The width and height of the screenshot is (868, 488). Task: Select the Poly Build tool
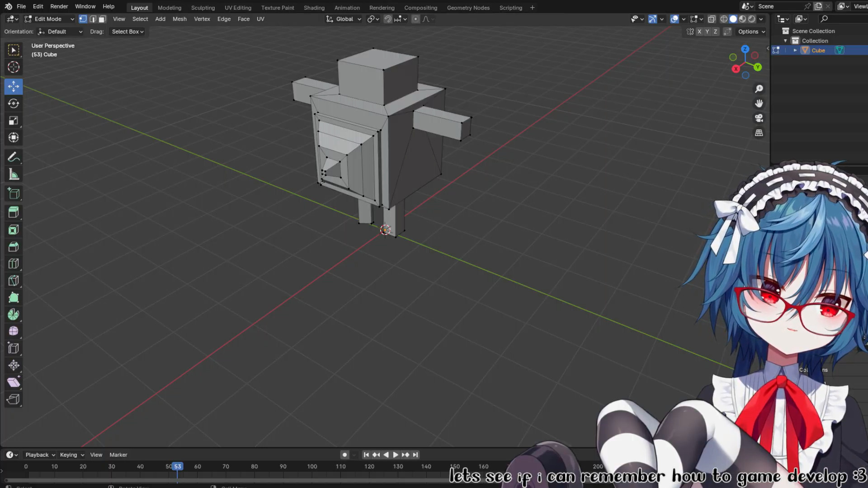coord(14,297)
